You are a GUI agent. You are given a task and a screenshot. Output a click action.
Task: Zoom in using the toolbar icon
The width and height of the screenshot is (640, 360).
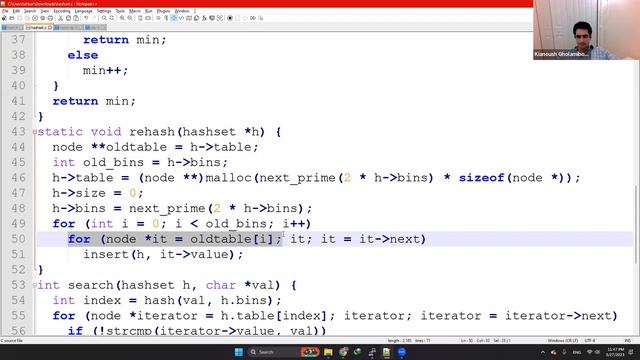pyautogui.click(x=122, y=18)
